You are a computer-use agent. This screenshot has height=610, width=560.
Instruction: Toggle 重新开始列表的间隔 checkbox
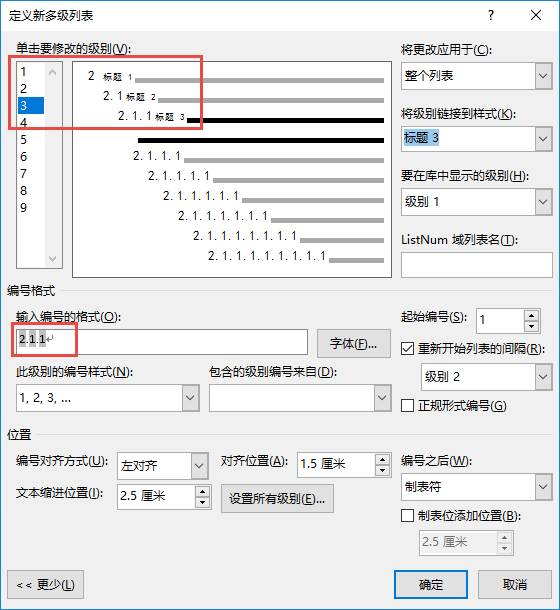coord(407,349)
